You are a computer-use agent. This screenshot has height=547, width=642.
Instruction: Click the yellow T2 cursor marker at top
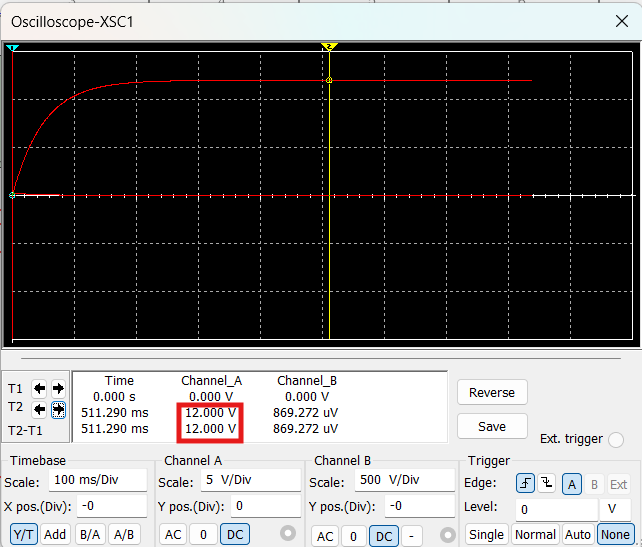[x=329, y=47]
